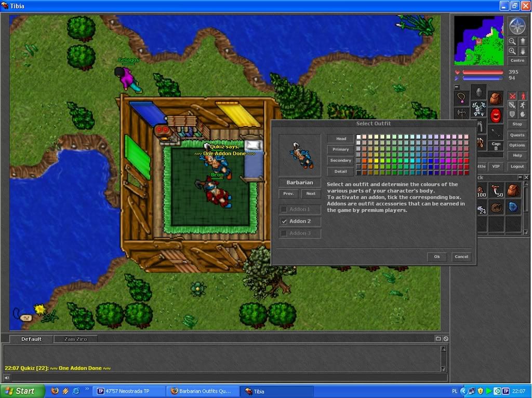Switch to the Default chat tab

pyautogui.click(x=31, y=339)
